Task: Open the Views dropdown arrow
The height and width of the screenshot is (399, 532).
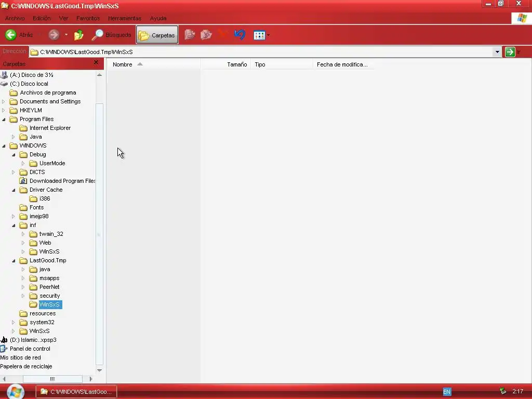Action: 269,35
